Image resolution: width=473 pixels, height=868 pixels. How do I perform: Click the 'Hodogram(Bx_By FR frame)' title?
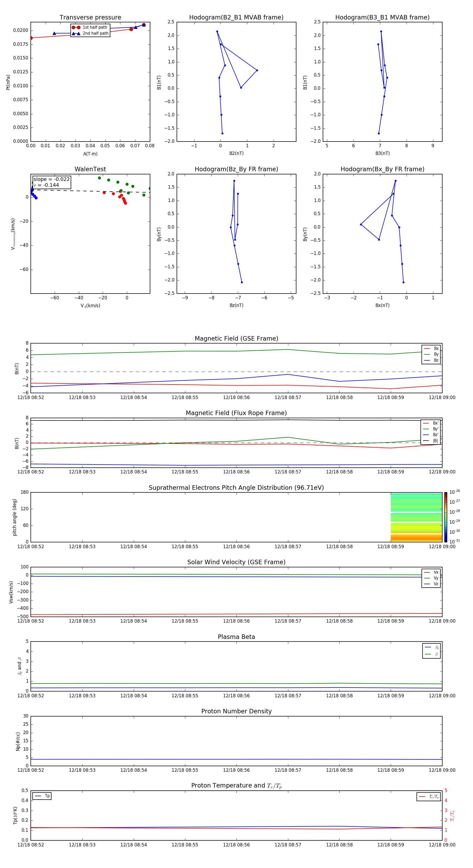coord(382,169)
